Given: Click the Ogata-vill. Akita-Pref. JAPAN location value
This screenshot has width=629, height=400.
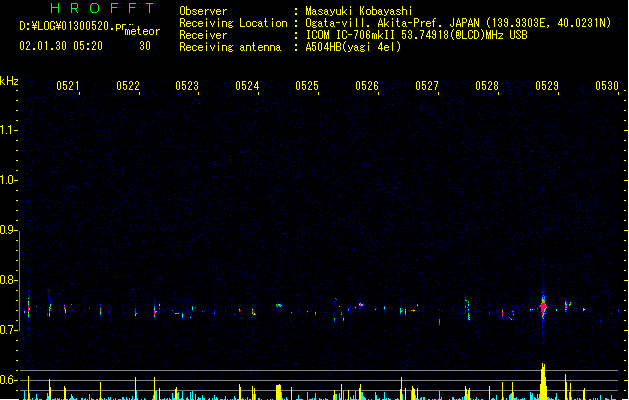Looking at the screenshot, I should click(x=458, y=23).
